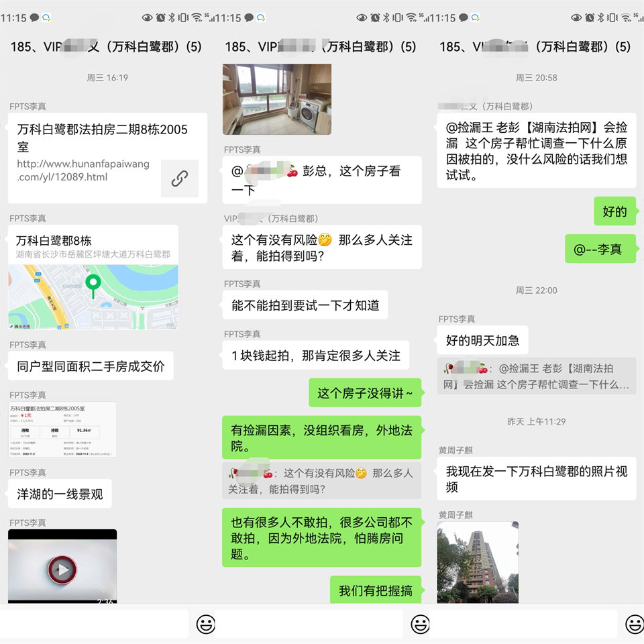The image size is (644, 644).
Task: Click the chain link icon on the shared webpage card
Action: tap(179, 178)
